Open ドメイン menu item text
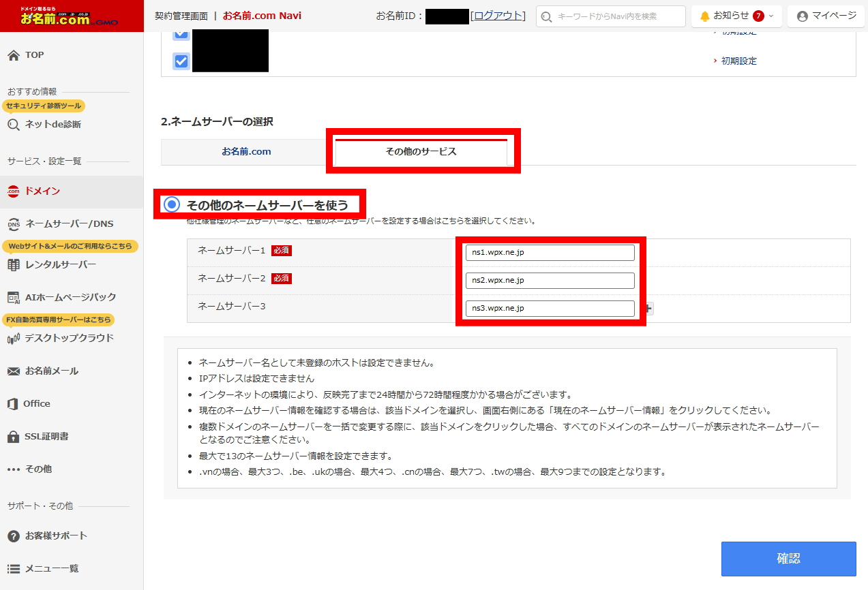 coord(42,191)
